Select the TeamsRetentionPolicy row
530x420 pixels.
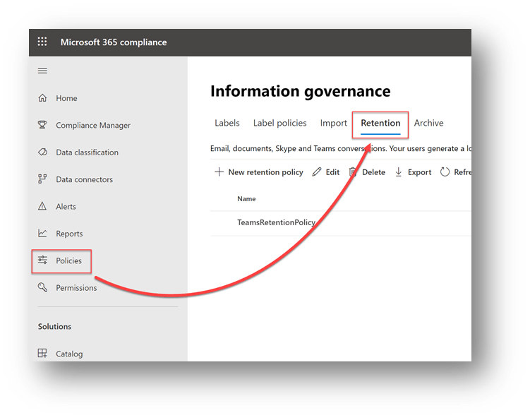(x=340, y=222)
